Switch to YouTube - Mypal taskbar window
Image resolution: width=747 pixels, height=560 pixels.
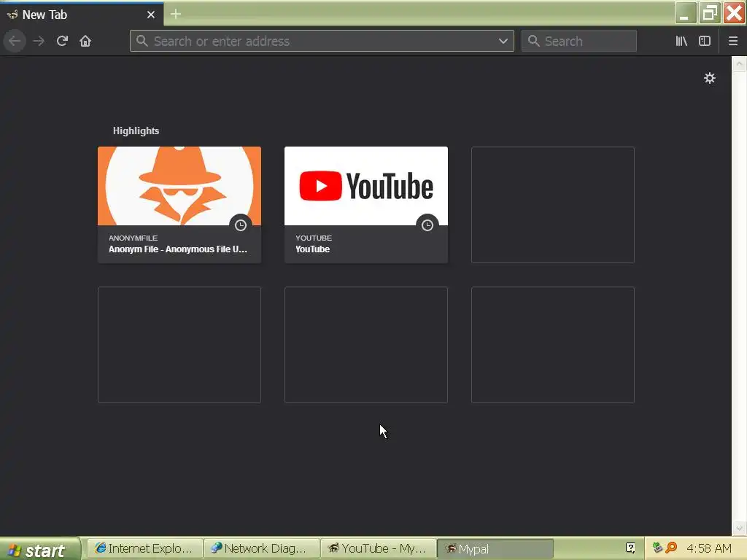379,548
